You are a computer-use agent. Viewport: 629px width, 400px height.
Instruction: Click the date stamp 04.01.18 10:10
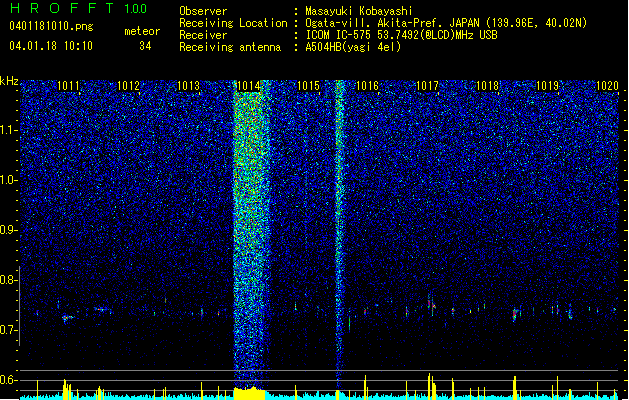point(51,46)
